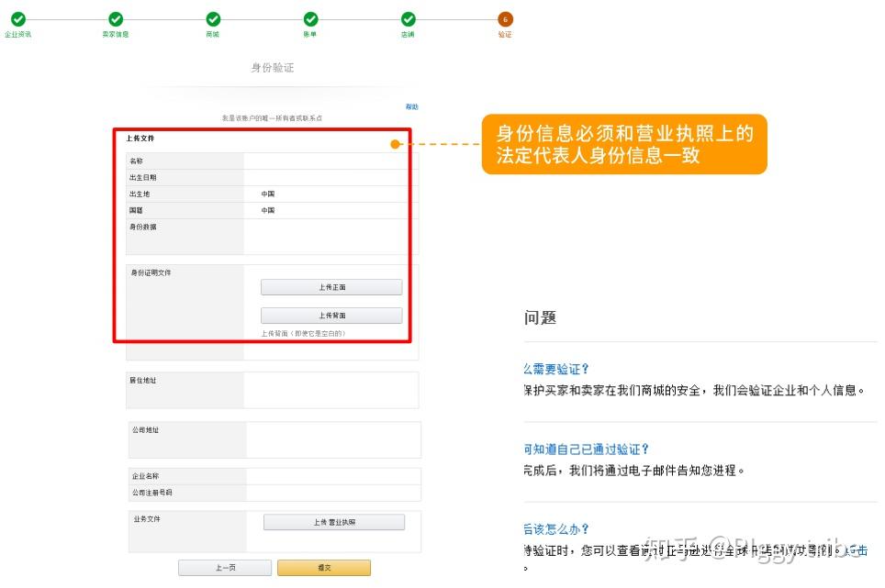Image resolution: width=885 pixels, height=588 pixels.
Task: Select answer text 我们将通过电子邮件告知您进程
Action: pyautogui.click(x=633, y=471)
